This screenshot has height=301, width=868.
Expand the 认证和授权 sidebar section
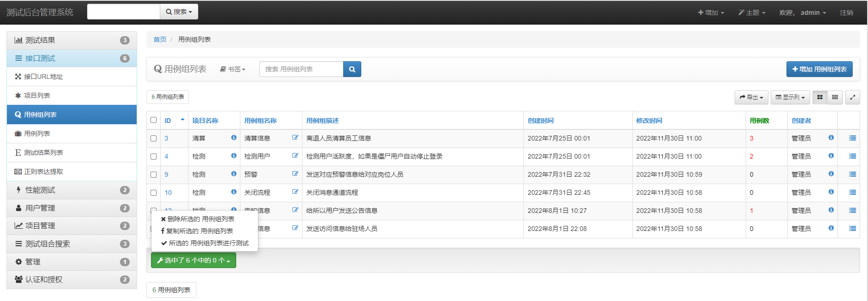(x=72, y=280)
